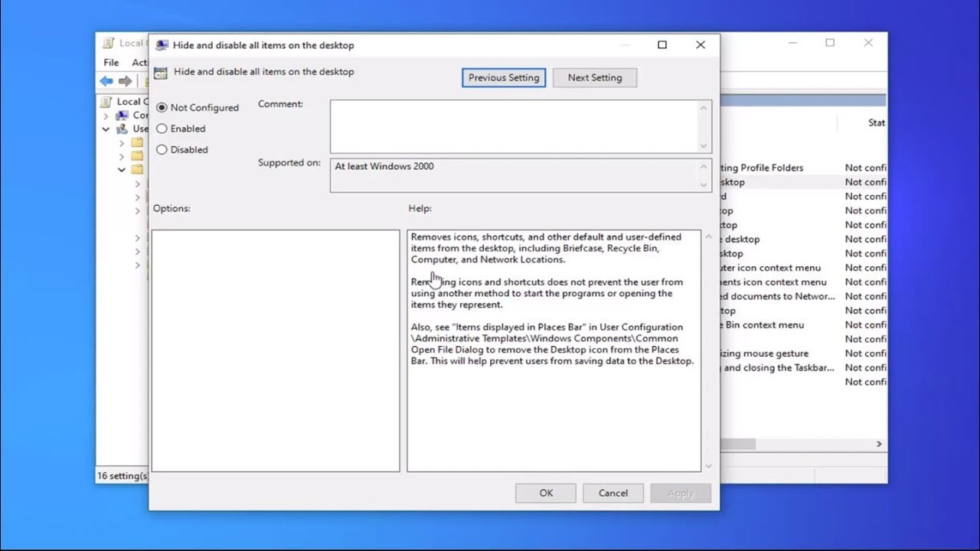Click the forward arrow toolbar icon
This screenshot has height=551, width=980.
126,81
